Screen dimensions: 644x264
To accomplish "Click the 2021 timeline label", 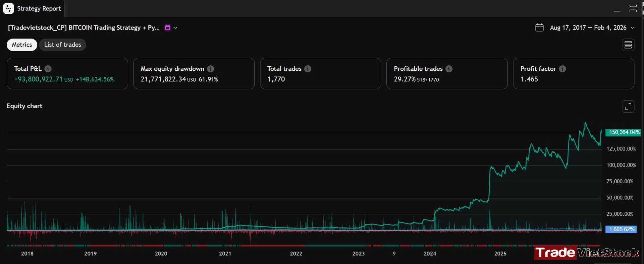I will tap(225, 254).
